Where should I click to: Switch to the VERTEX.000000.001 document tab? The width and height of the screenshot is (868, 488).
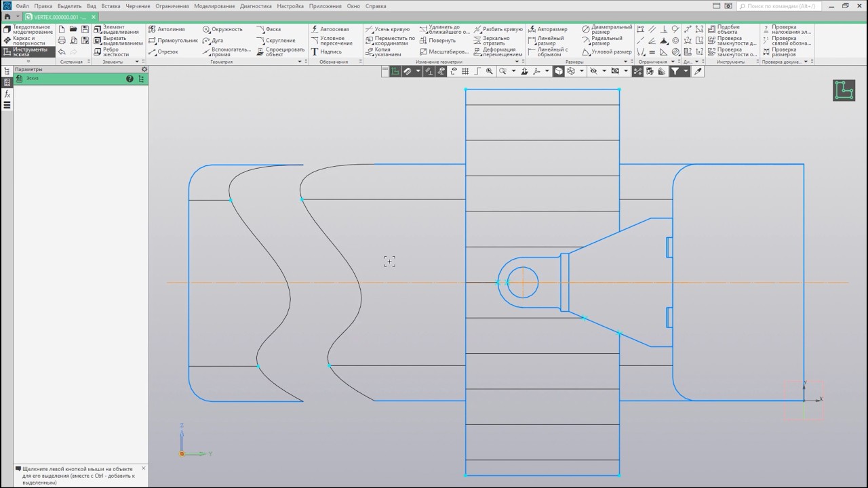[61, 16]
